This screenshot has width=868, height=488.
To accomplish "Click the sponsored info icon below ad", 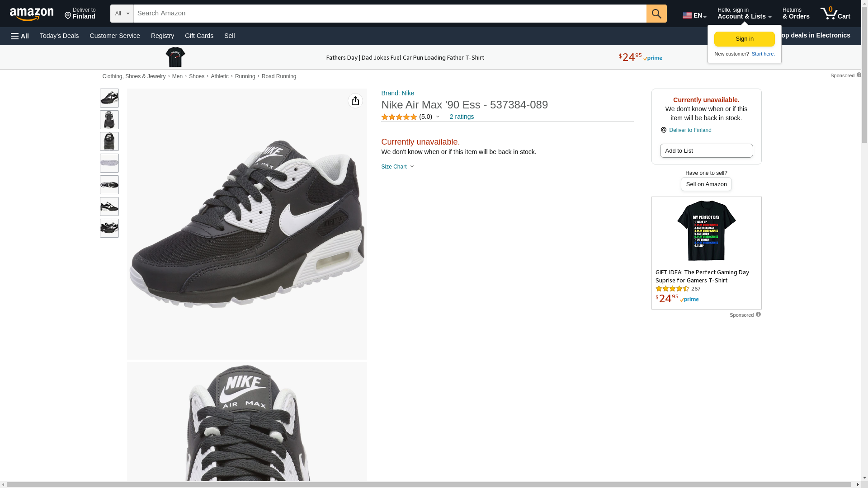I will (758, 314).
